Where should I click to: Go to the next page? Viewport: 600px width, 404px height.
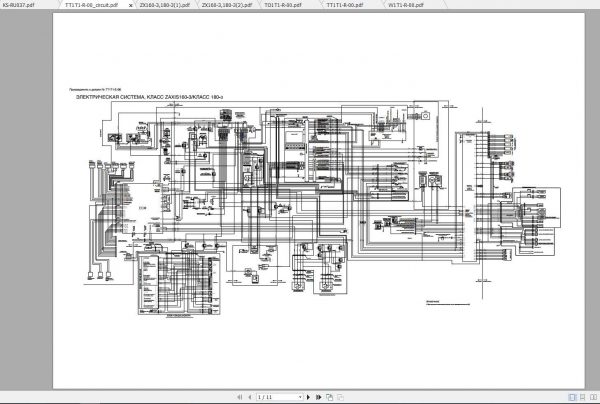tap(308, 397)
